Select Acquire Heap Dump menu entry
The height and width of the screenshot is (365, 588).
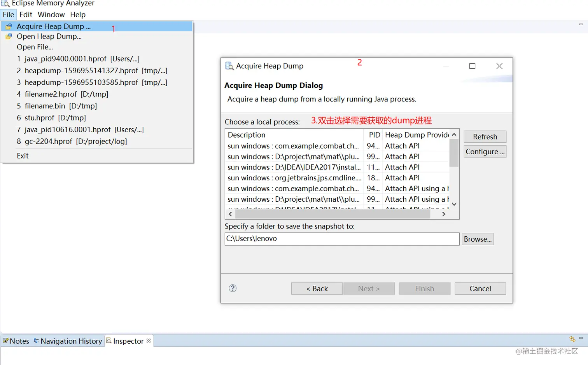[97, 26]
